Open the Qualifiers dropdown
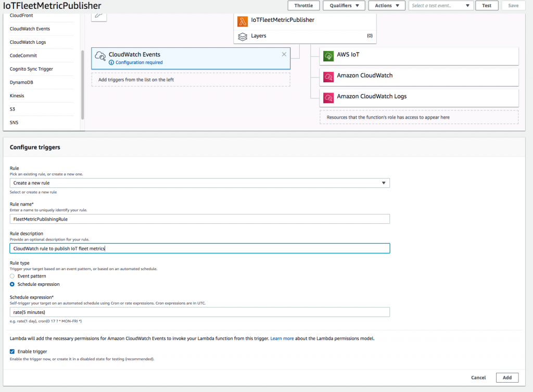Screen dimensions: 533x392 point(344,5)
